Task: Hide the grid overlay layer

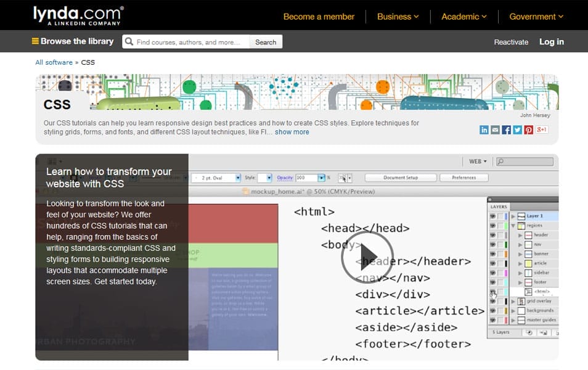Action: pos(493,300)
